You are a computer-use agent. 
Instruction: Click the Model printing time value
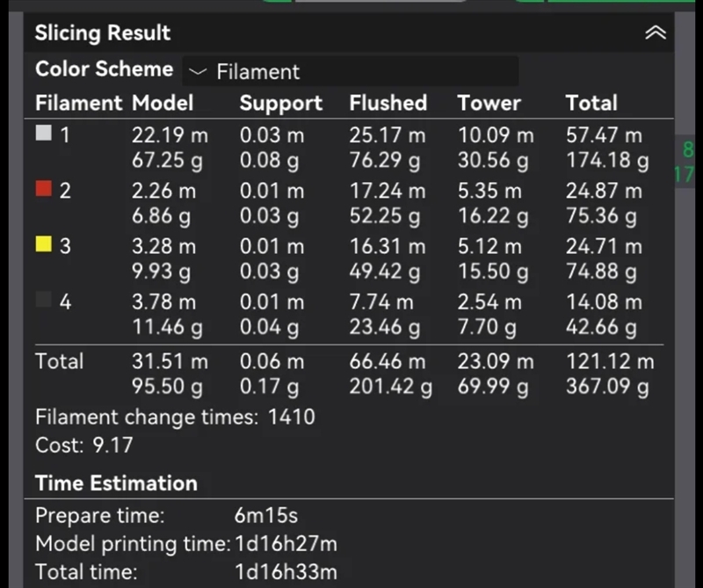[286, 544]
